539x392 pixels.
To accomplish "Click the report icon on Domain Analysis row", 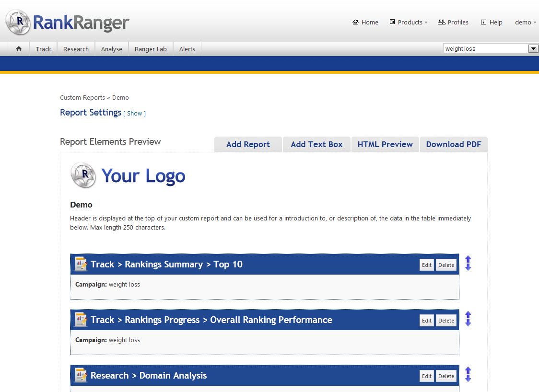I will [x=81, y=375].
